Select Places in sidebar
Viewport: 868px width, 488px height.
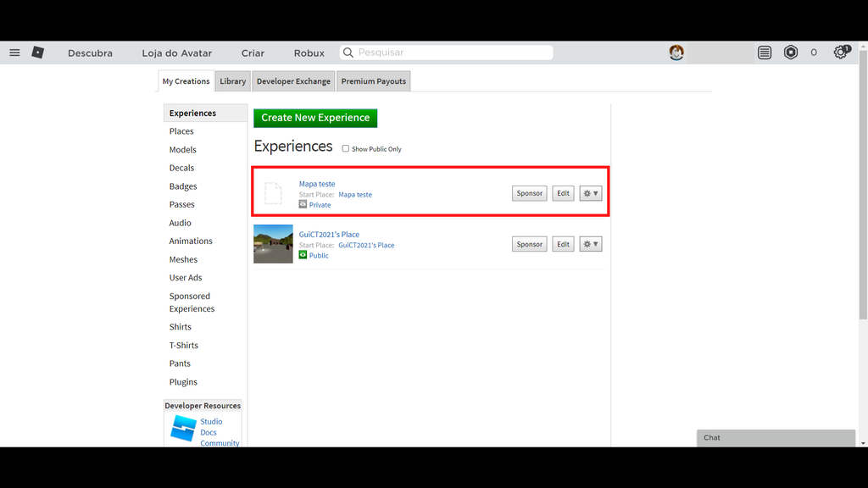(x=181, y=131)
